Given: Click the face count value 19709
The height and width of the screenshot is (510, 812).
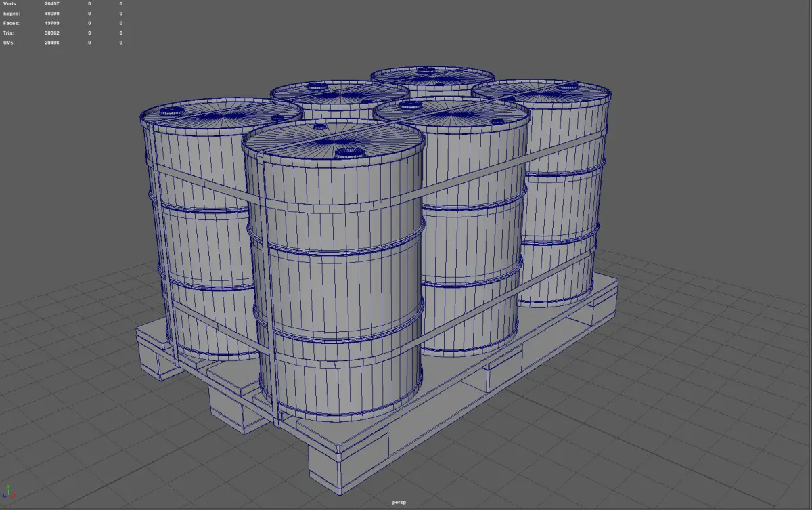Looking at the screenshot, I should point(52,23).
